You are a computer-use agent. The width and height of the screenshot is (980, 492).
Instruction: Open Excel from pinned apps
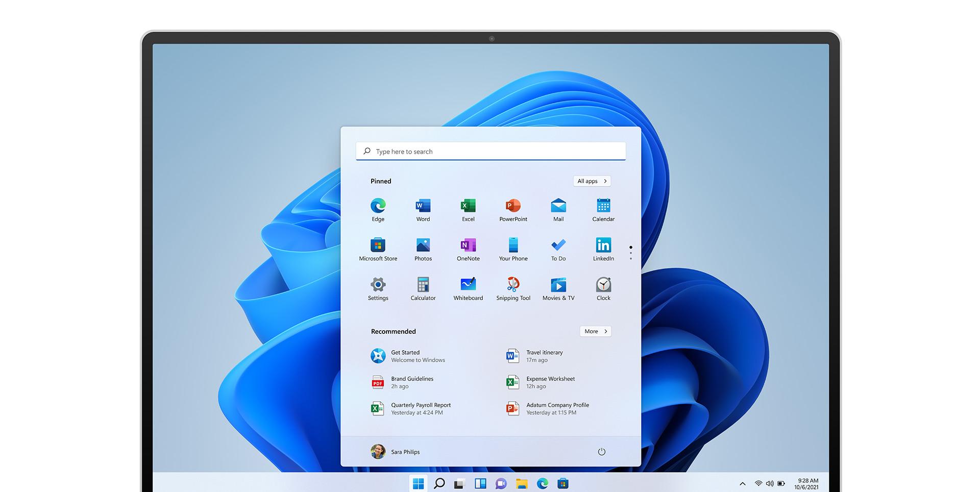coord(468,210)
